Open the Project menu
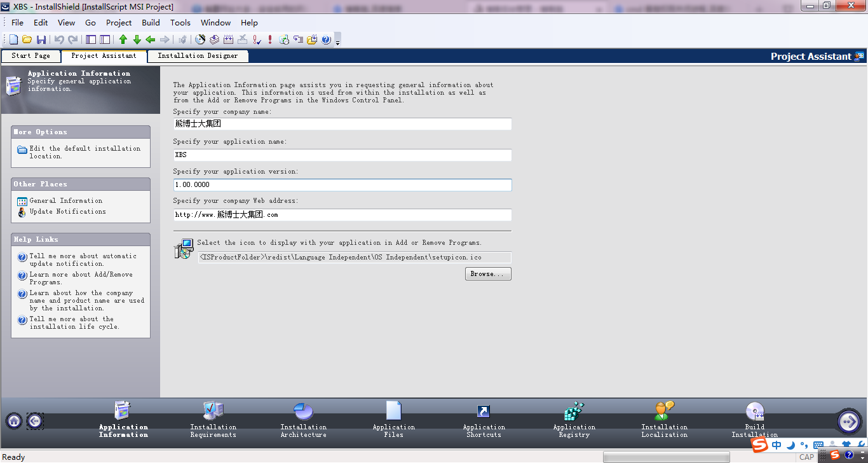Image resolution: width=868 pixels, height=463 pixels. tap(119, 22)
